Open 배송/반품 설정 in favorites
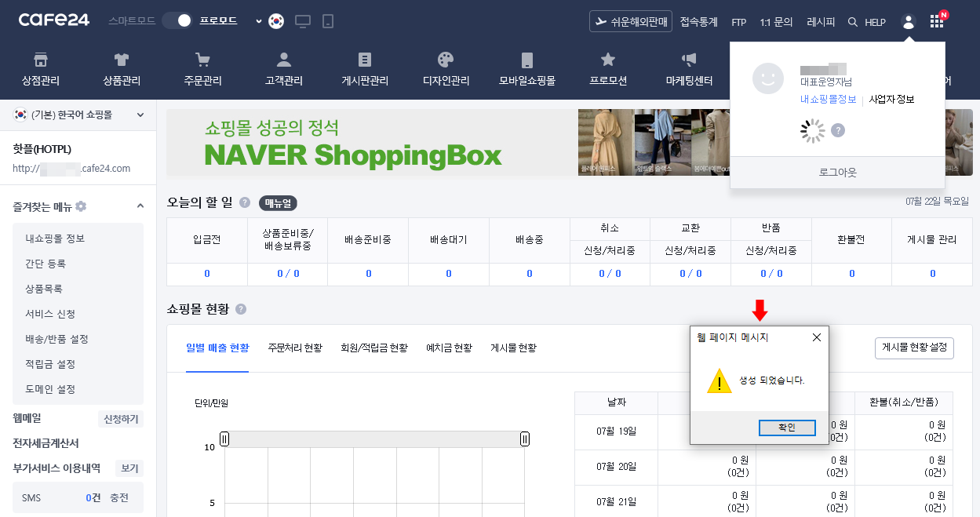Image resolution: width=980 pixels, height=517 pixels. pos(56,339)
